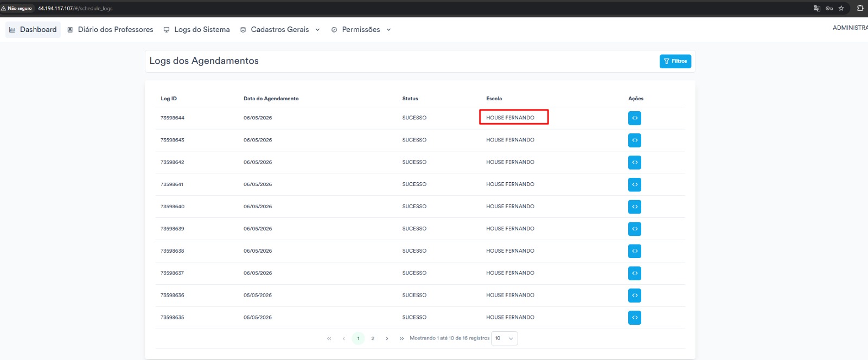The image size is (868, 360).
Task: Click the Status column header
Action: tap(410, 99)
